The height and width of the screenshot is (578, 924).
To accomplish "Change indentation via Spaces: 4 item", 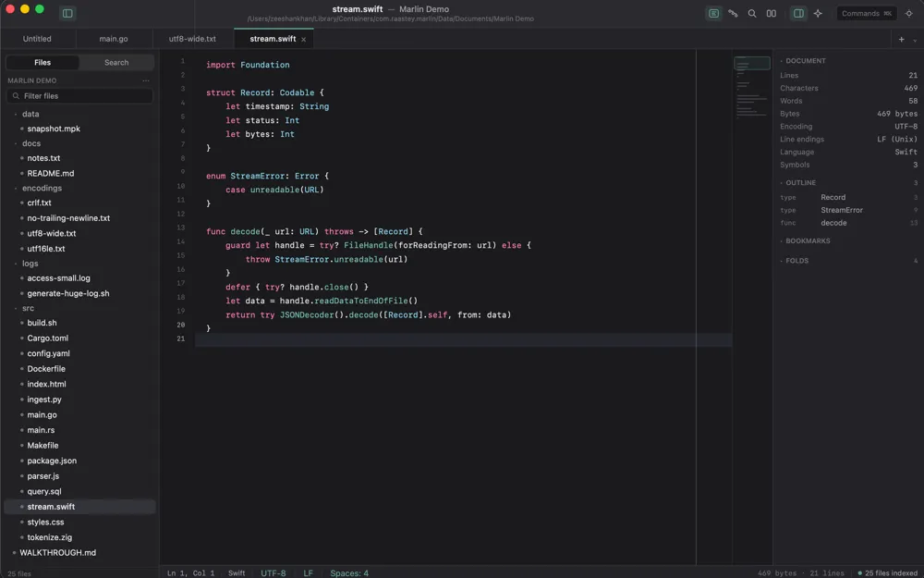I will click(349, 573).
